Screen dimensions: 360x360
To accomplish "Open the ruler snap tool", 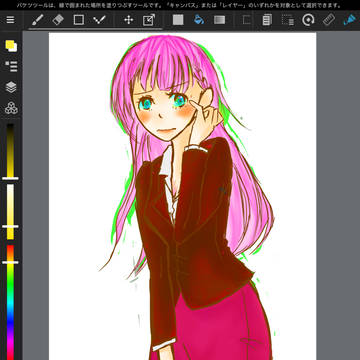I will [329, 20].
